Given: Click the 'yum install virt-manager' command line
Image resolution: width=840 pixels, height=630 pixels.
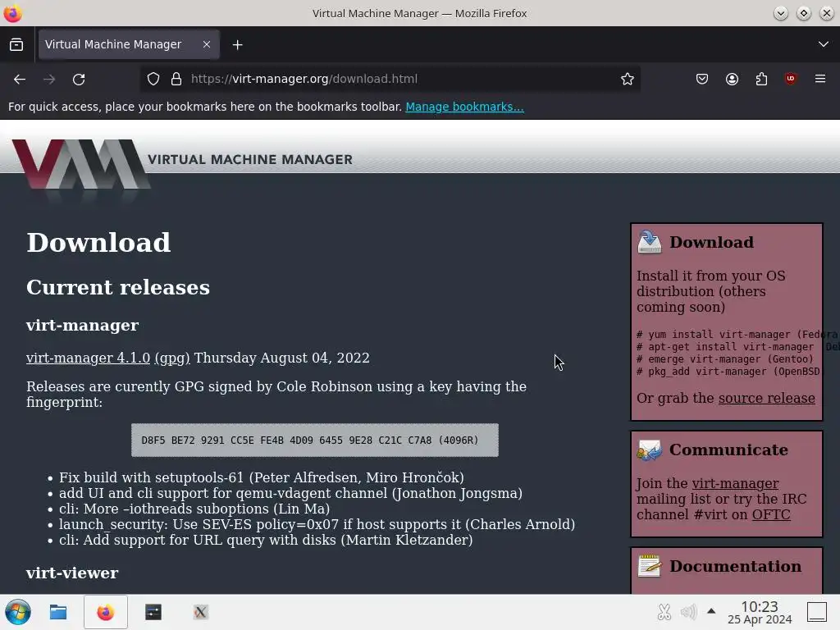Looking at the screenshot, I should coord(736,335).
